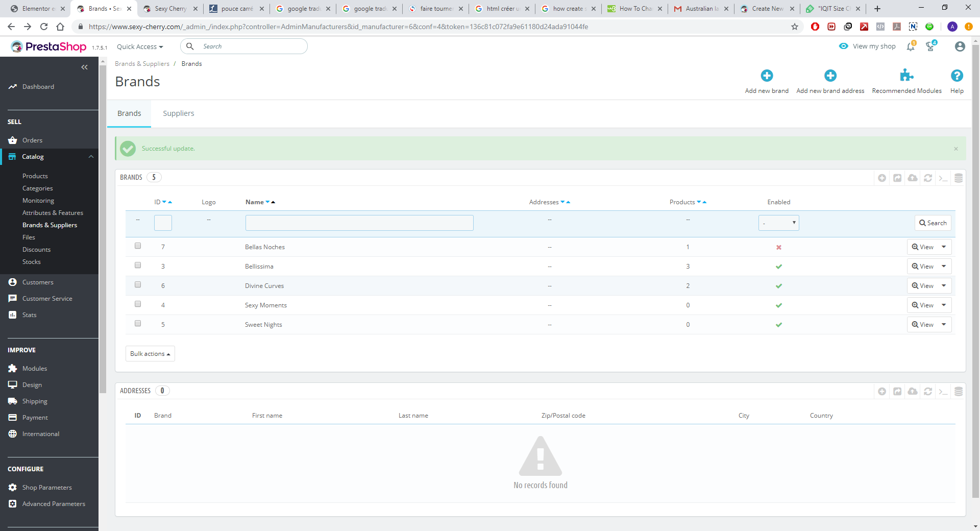Open the Enabled filter dropdown

(x=778, y=223)
